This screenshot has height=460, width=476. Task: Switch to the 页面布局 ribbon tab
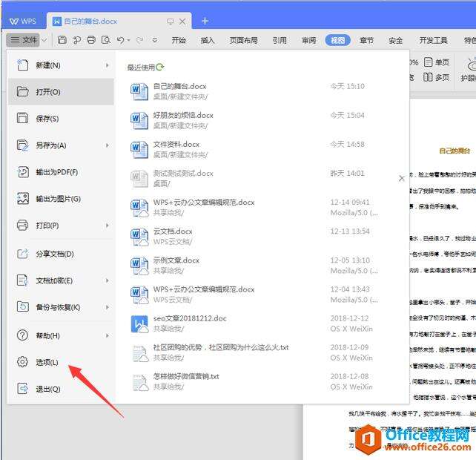pyautogui.click(x=243, y=41)
